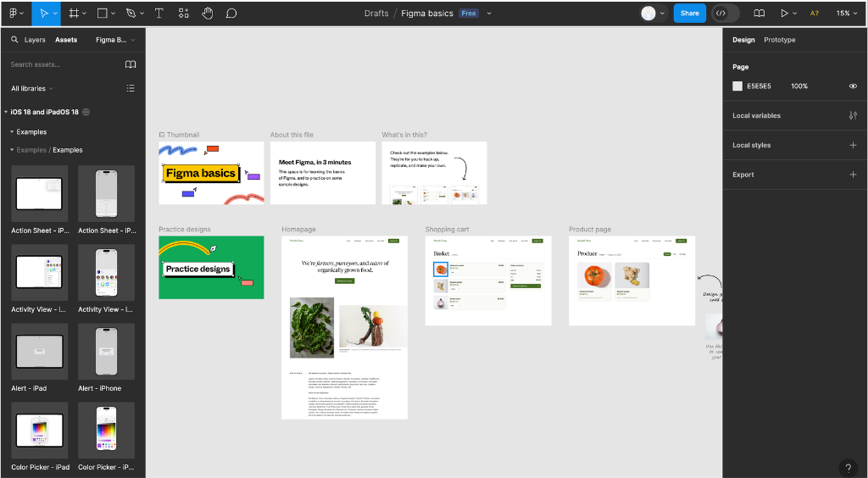Select the Hand tool
868x478 pixels.
click(x=208, y=14)
